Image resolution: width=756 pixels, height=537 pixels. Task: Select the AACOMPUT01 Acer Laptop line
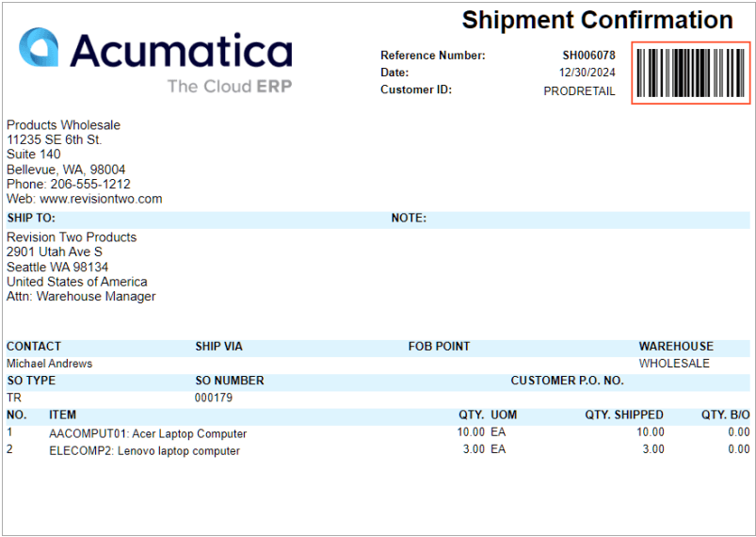click(x=378, y=432)
